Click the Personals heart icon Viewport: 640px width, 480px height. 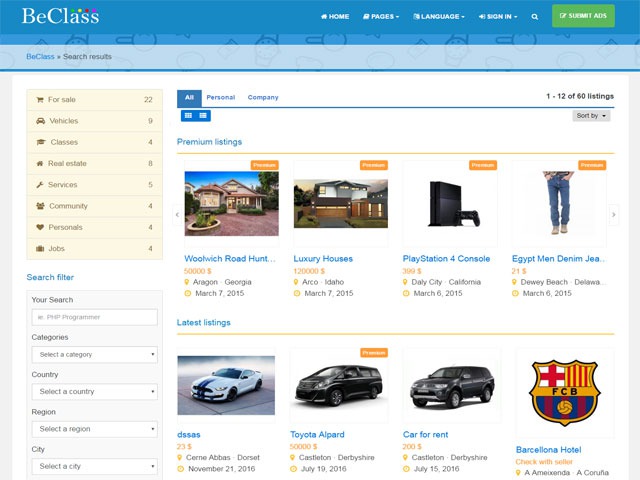pos(40,227)
